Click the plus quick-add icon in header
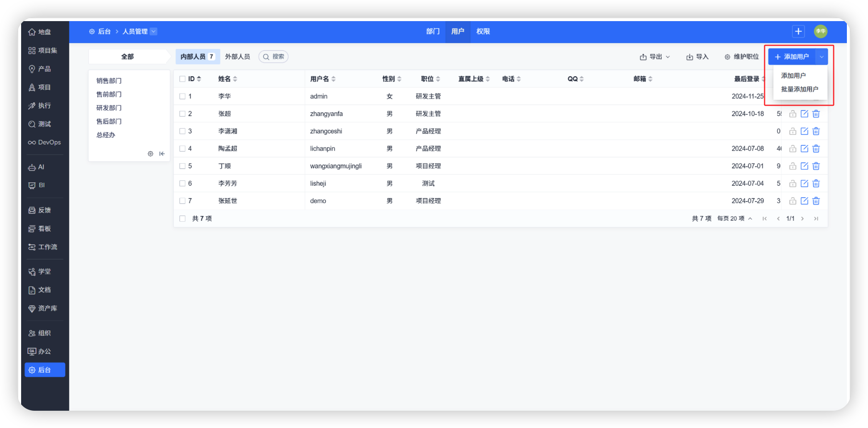Image resolution: width=868 pixels, height=428 pixels. [798, 31]
